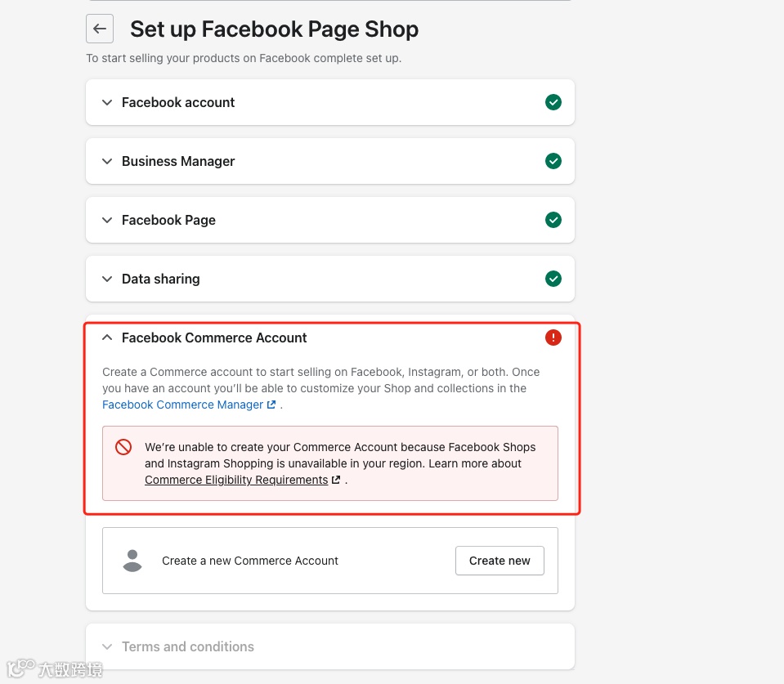
Task: Open the Facebook Commerce Manager link
Action: click(x=182, y=405)
